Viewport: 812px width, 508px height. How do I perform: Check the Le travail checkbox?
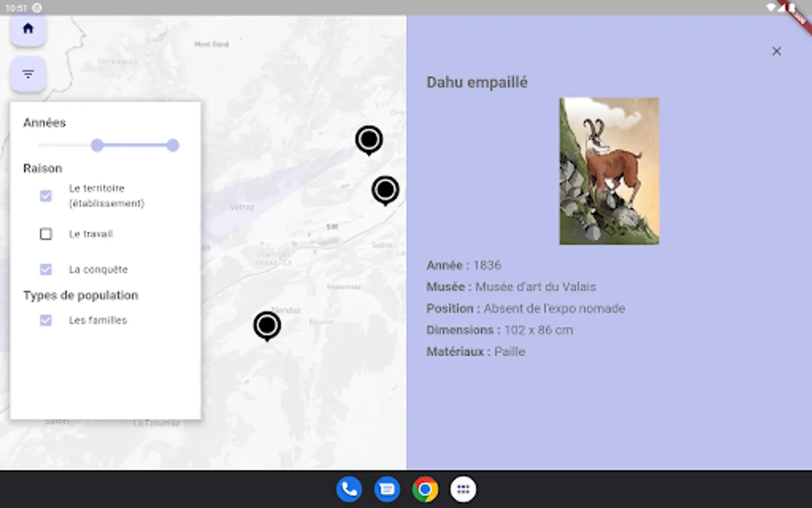point(46,234)
